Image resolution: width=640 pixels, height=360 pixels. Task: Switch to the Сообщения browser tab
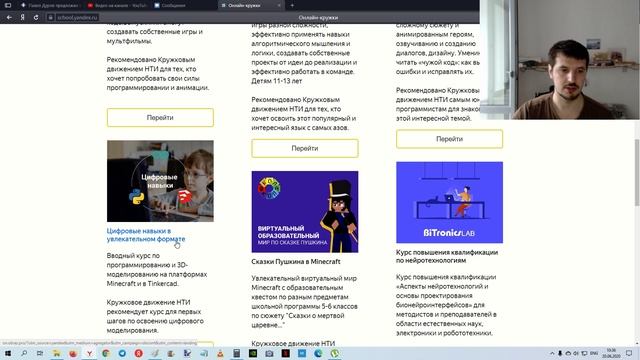click(x=184, y=5)
